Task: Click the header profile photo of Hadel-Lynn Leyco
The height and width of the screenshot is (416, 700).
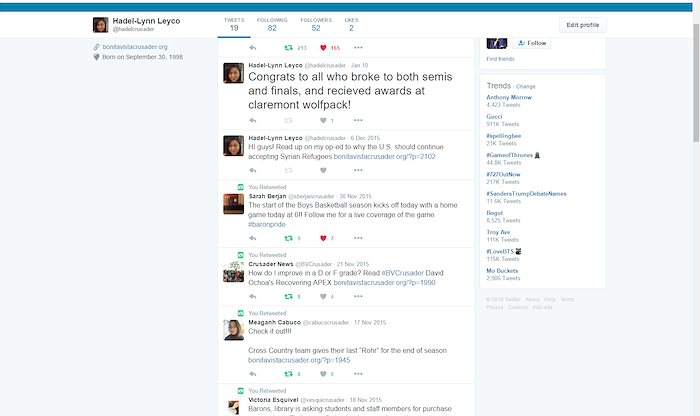Action: (x=100, y=25)
